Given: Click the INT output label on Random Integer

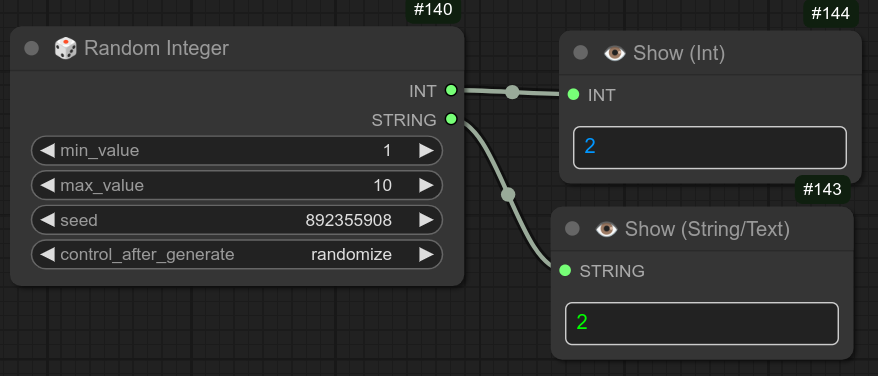Looking at the screenshot, I should (423, 91).
